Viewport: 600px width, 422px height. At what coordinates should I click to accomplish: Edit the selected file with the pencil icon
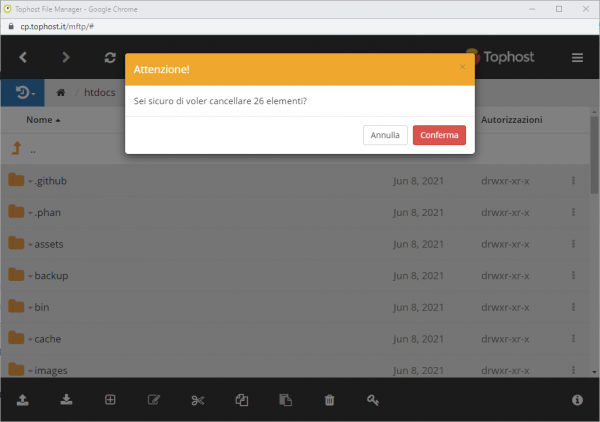pyautogui.click(x=154, y=400)
